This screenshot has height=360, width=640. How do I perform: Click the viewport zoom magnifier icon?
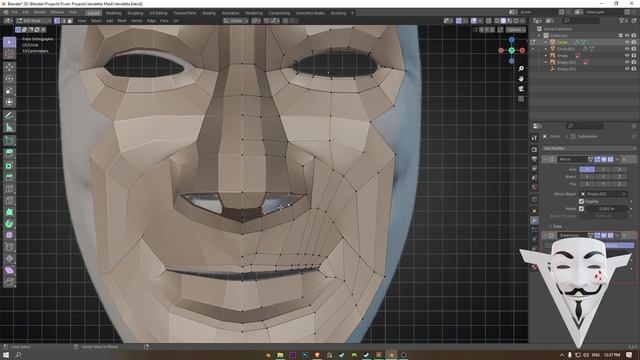521,69
